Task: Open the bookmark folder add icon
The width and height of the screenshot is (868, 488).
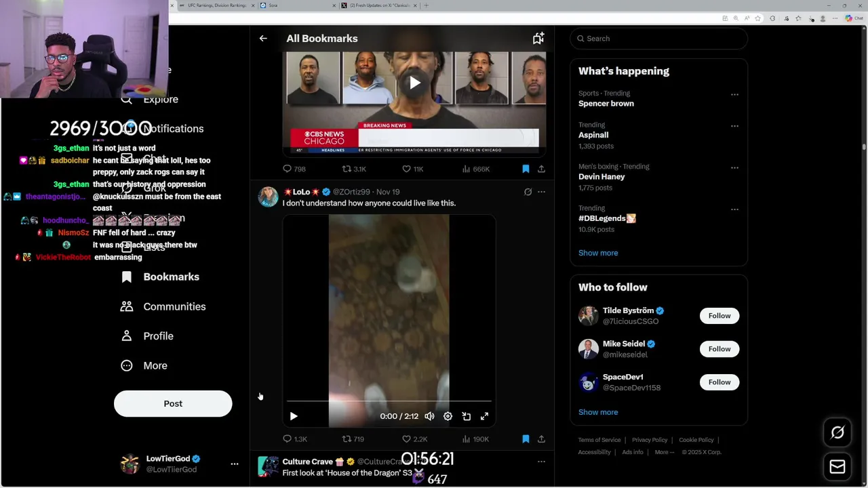Action: point(538,39)
